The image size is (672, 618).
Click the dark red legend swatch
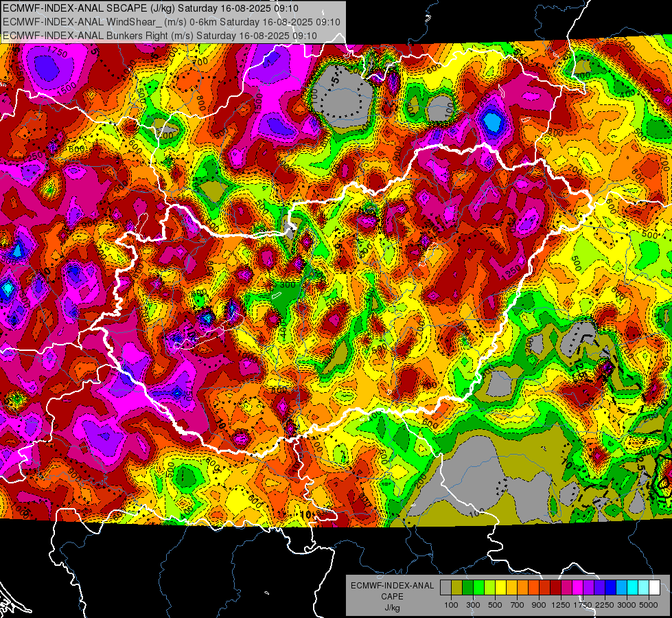tap(555, 587)
